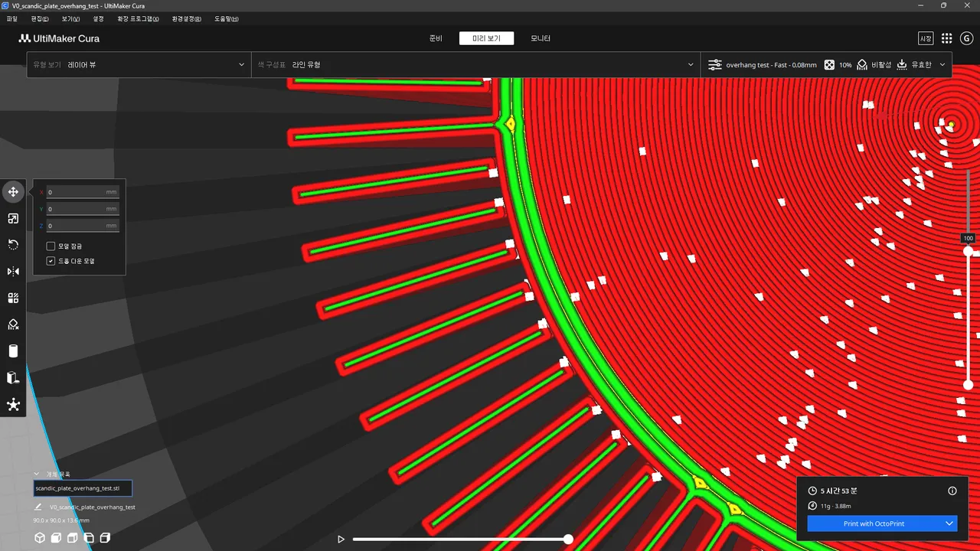Select the Scale tool

click(13, 219)
